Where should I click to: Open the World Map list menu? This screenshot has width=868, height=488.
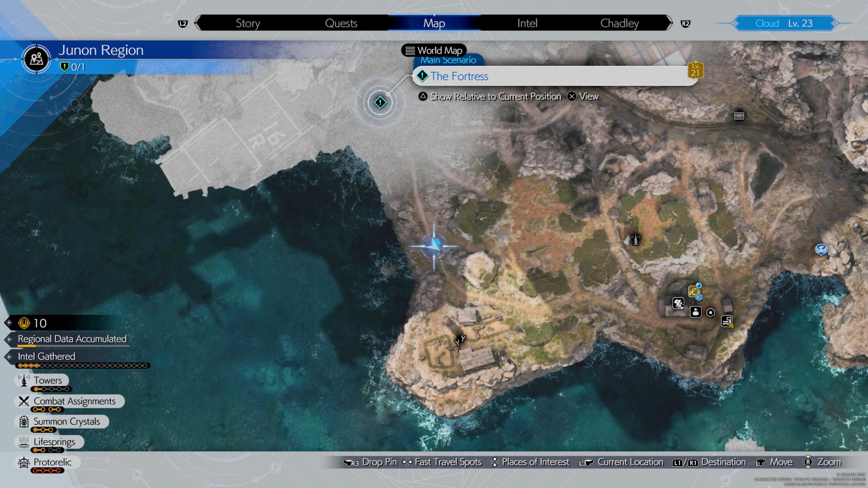[434, 50]
